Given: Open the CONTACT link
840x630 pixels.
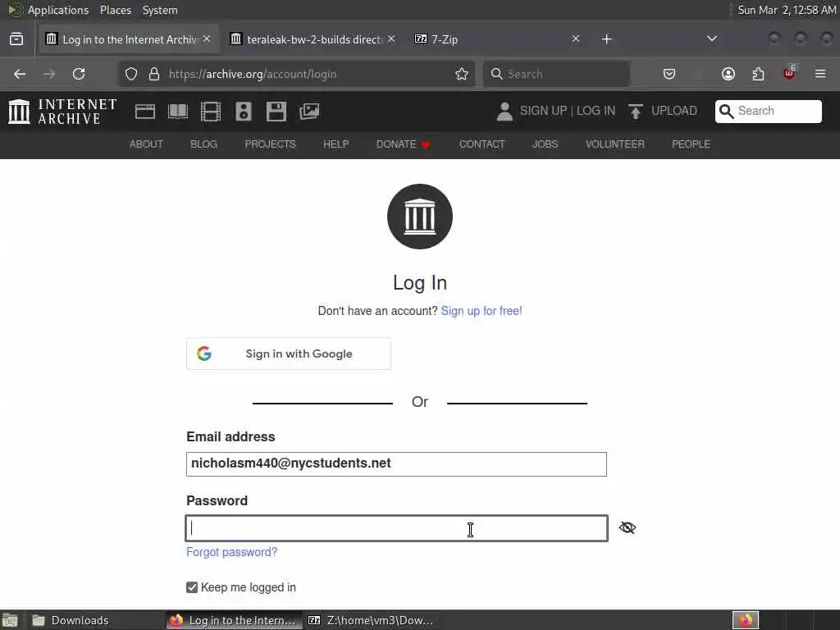Looking at the screenshot, I should point(482,144).
